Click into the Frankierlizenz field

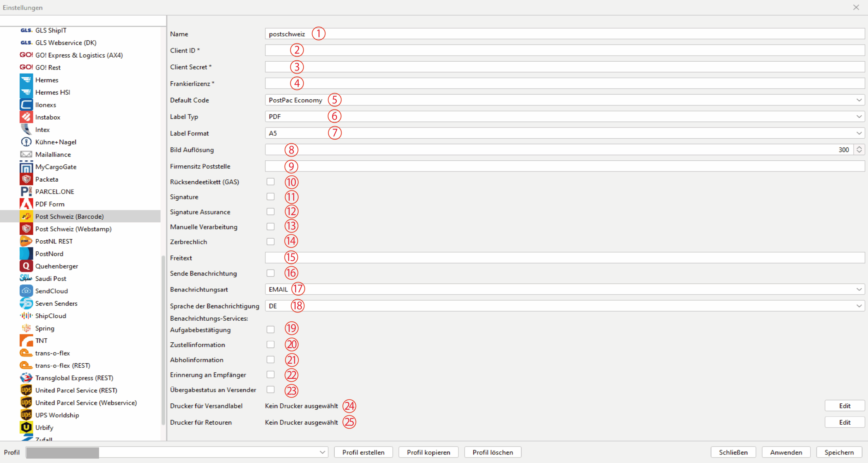565,83
